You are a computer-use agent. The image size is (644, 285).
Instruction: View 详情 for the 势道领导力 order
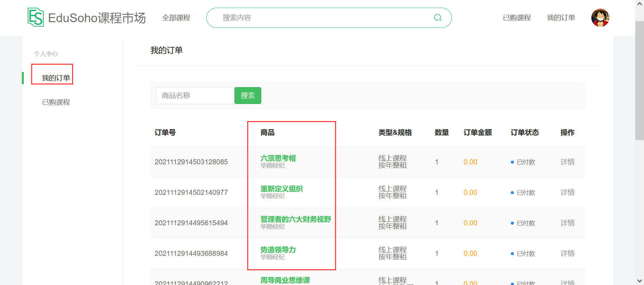click(x=567, y=253)
